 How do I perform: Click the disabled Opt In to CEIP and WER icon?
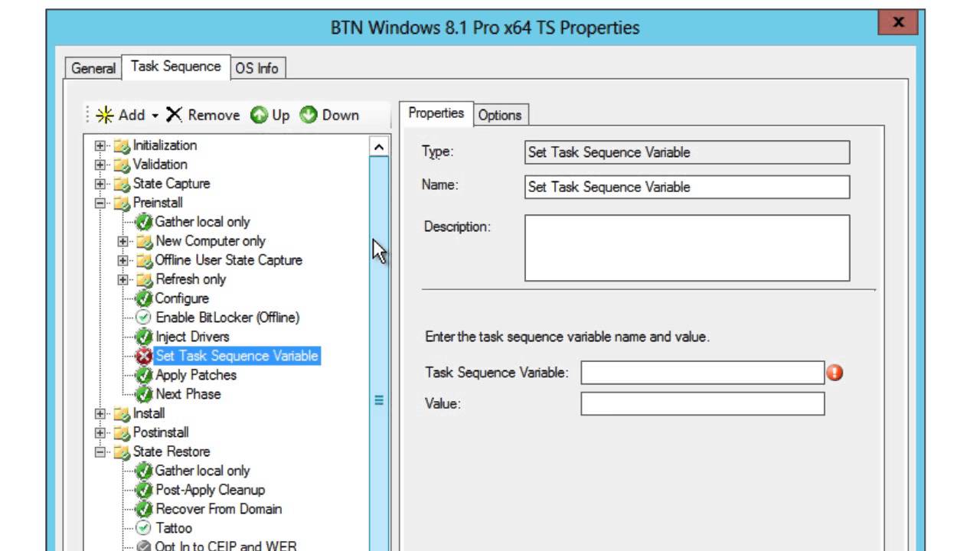tap(144, 546)
